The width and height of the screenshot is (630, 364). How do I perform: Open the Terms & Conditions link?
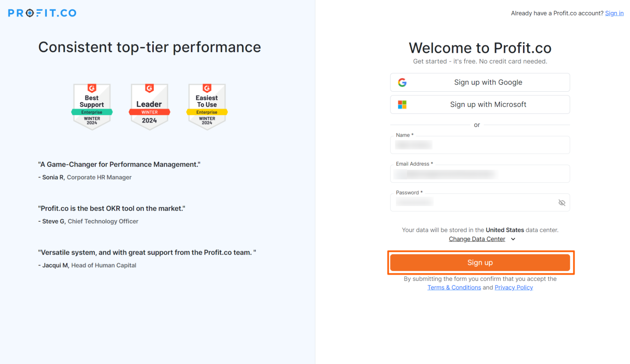(x=454, y=287)
